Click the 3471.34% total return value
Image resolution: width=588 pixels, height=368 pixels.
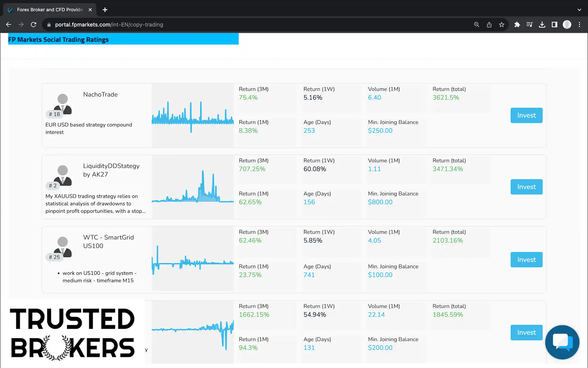[x=447, y=169]
